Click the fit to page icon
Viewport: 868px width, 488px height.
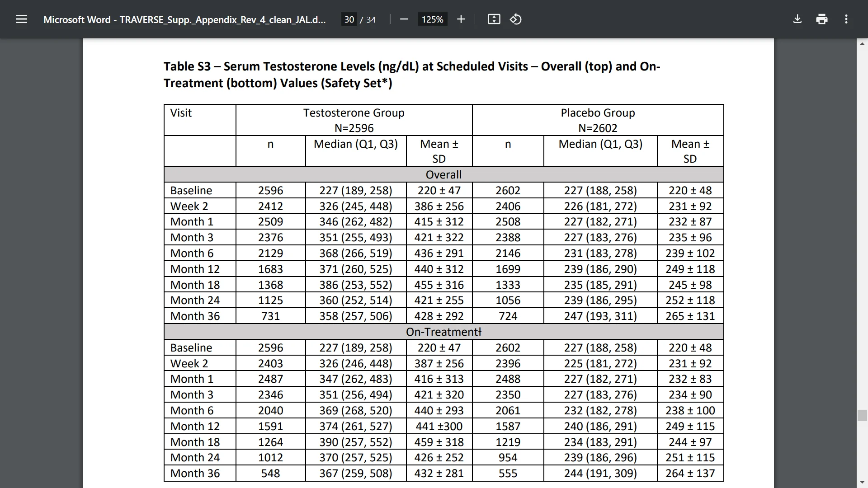point(494,19)
